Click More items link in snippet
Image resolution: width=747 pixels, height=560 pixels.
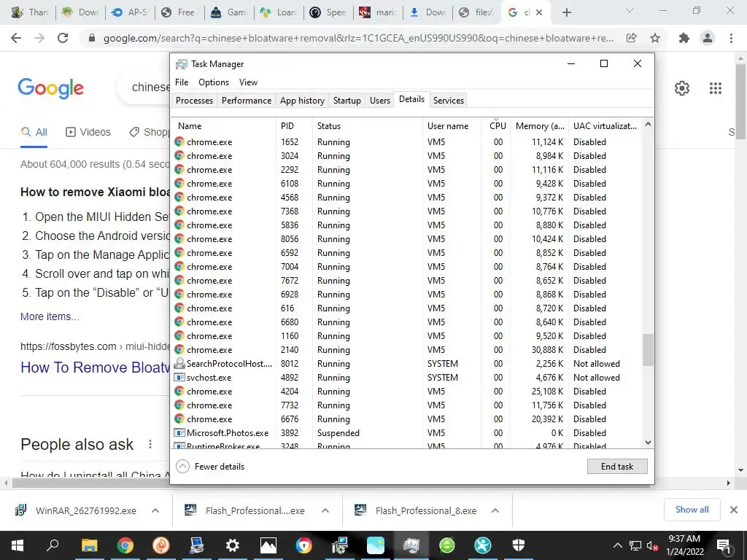50,316
